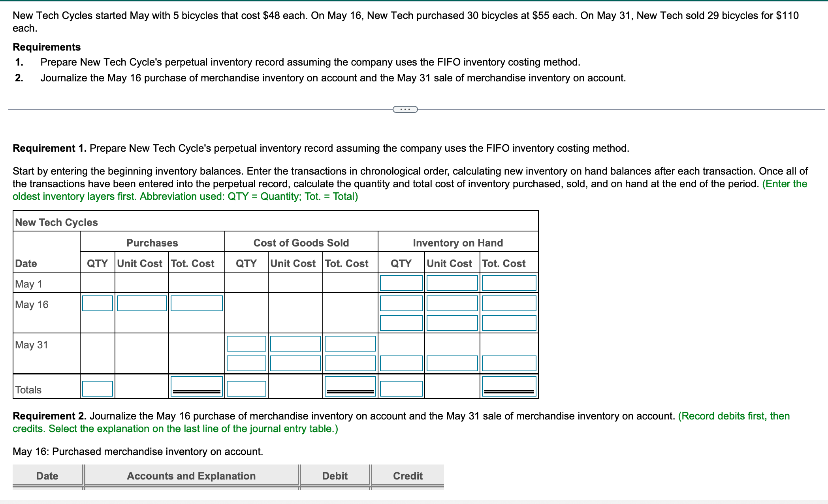Click May 16 first-row Inventory QTY field
Image resolution: width=828 pixels, height=504 pixels.
coord(401,303)
